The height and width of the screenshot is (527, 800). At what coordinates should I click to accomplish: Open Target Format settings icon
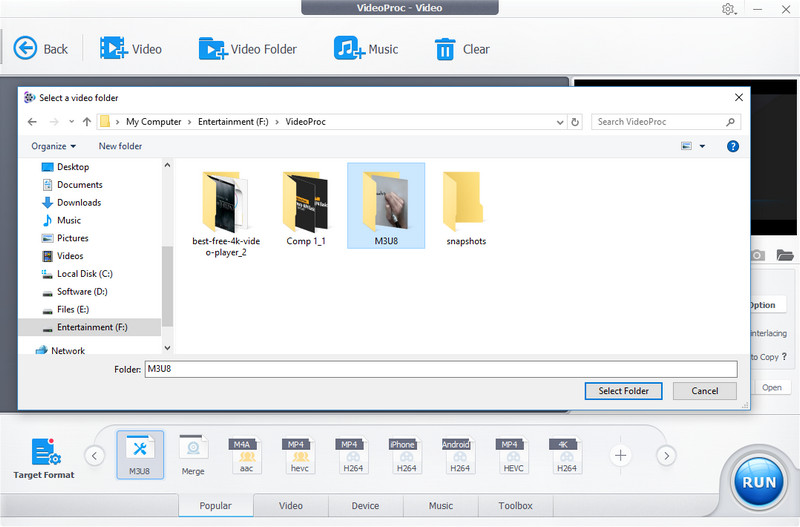(46, 452)
